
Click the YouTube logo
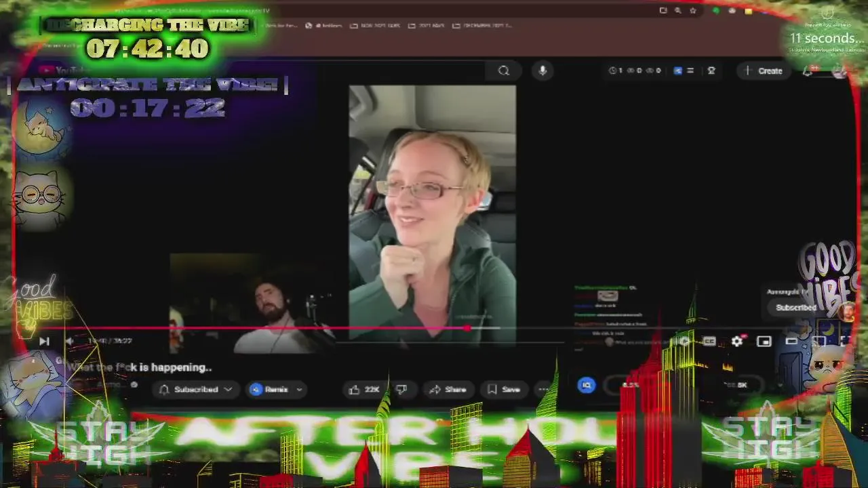[x=64, y=70]
